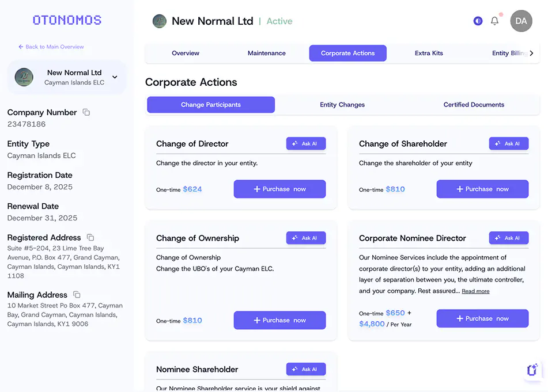Purchase the Change of Director service

click(x=279, y=189)
